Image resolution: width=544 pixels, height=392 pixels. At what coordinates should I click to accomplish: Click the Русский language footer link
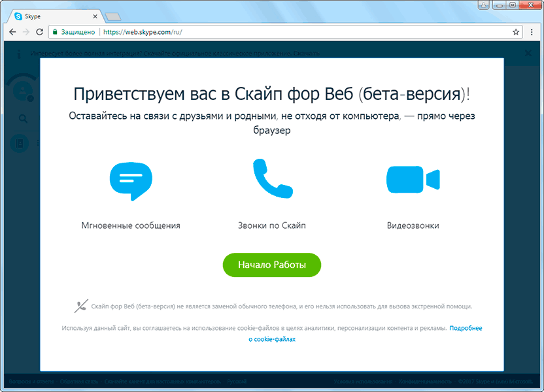237,382
